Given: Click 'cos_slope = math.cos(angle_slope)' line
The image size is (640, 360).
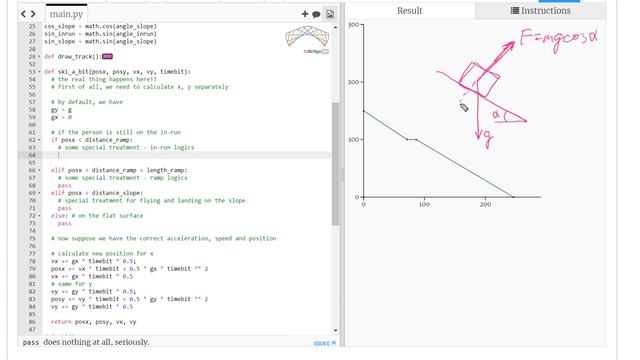Looking at the screenshot, I should pyautogui.click(x=100, y=27).
